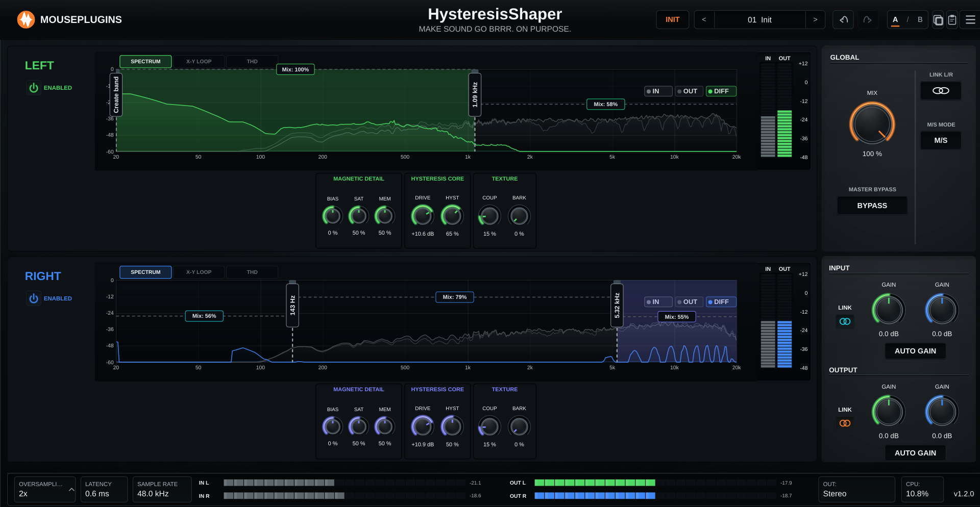
Task: Switch left panel to SPECTRUM tab
Action: click(x=145, y=61)
